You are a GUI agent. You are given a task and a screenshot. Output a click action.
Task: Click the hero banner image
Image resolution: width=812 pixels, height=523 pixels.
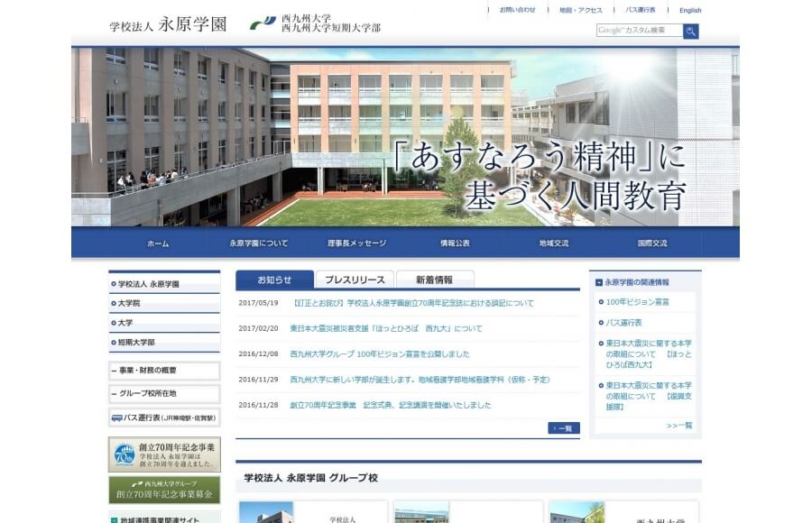[x=405, y=137]
